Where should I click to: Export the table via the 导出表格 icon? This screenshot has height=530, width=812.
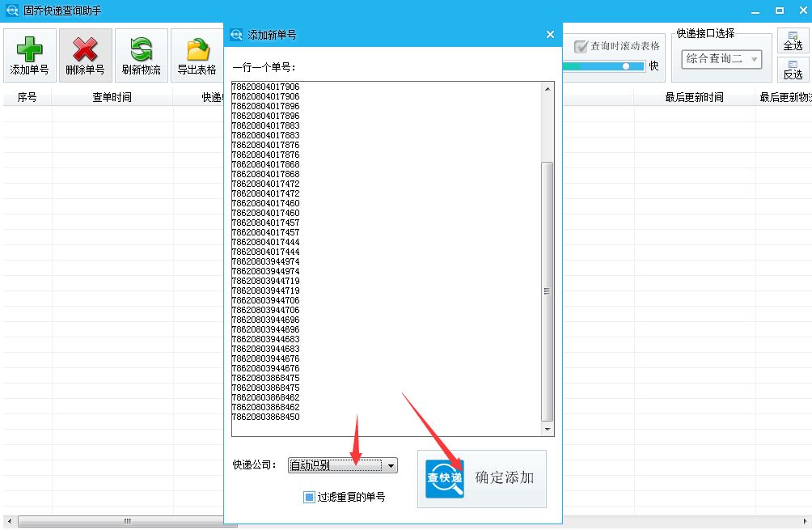[x=197, y=54]
